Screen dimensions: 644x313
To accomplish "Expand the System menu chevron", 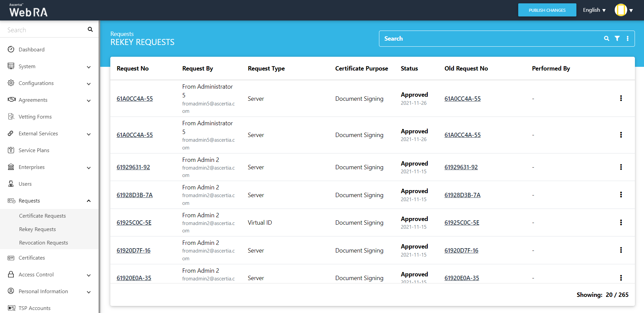I will click(89, 67).
